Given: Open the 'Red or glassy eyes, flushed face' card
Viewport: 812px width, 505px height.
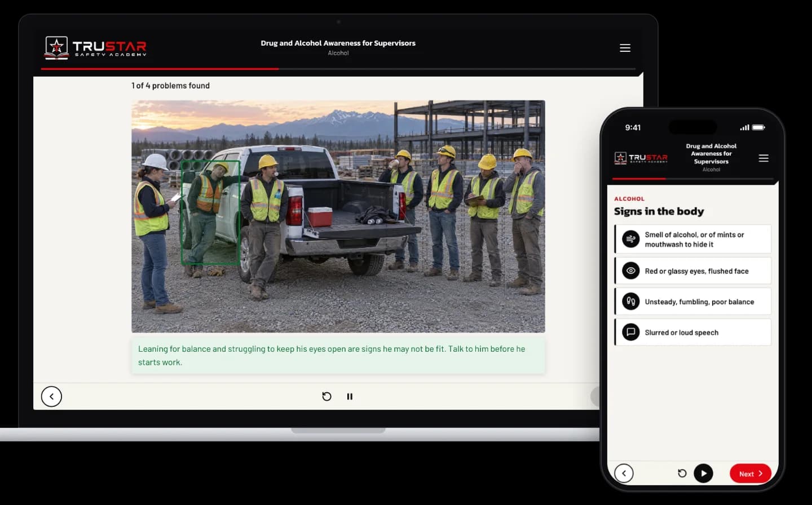Looking at the screenshot, I should click(x=693, y=271).
